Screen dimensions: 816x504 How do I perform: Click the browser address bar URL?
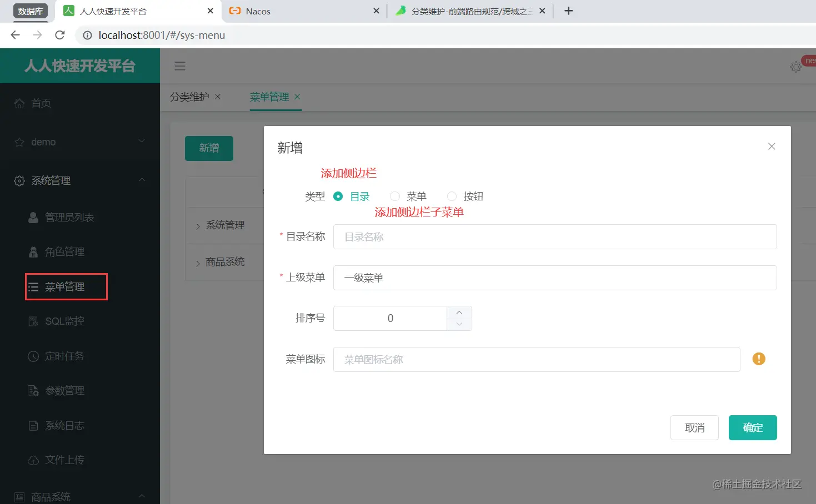162,35
